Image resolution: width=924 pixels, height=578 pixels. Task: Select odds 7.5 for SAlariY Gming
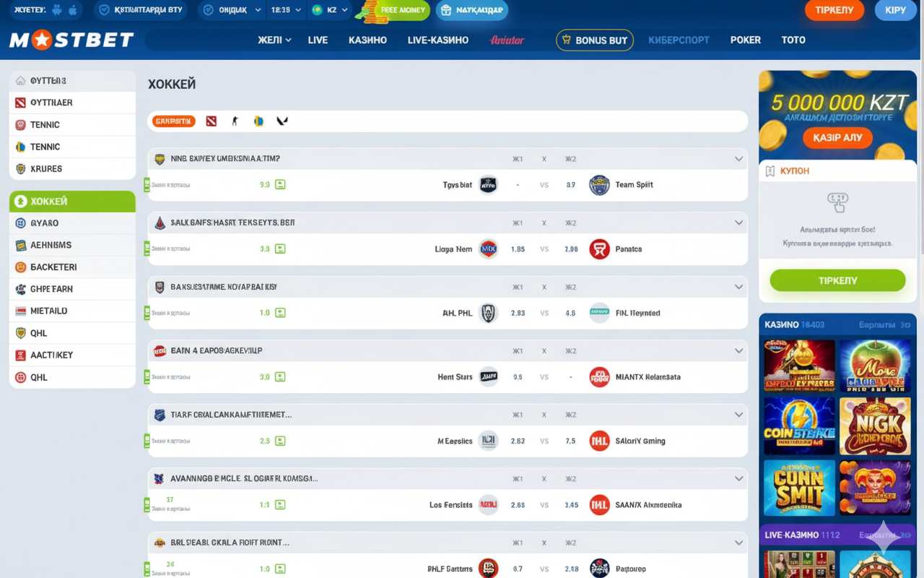pyautogui.click(x=571, y=441)
